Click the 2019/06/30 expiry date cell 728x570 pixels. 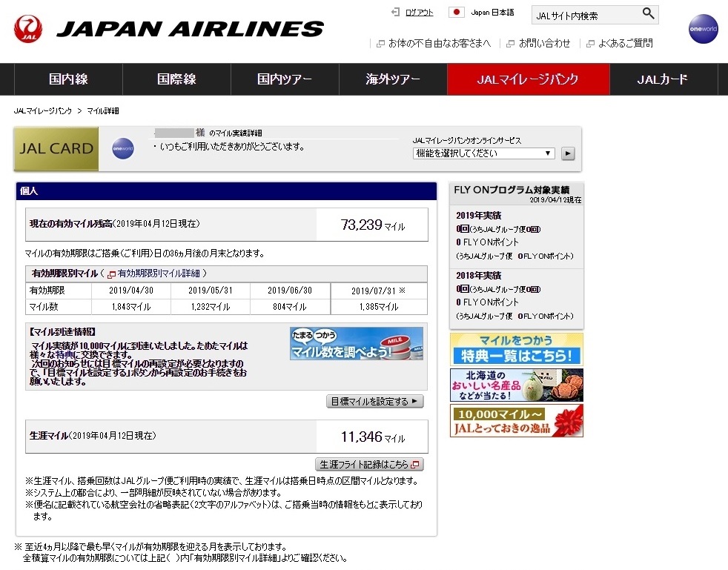(x=290, y=291)
